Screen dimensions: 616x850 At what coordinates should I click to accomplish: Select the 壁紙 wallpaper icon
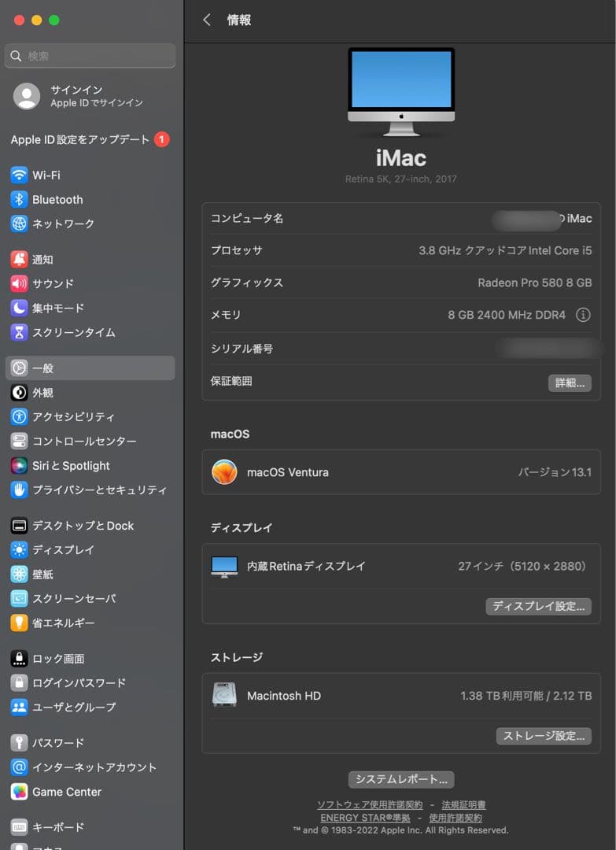[x=19, y=574]
